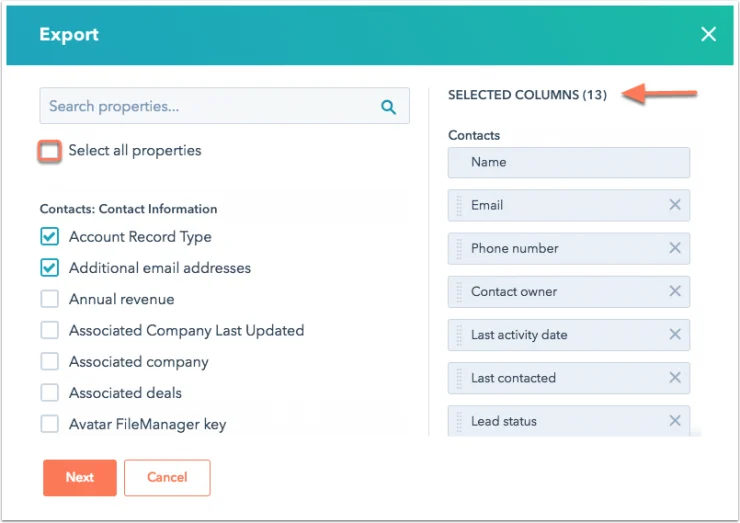Enable the Annual revenue checkbox
Viewport: 740px width, 523px height.
click(x=50, y=299)
